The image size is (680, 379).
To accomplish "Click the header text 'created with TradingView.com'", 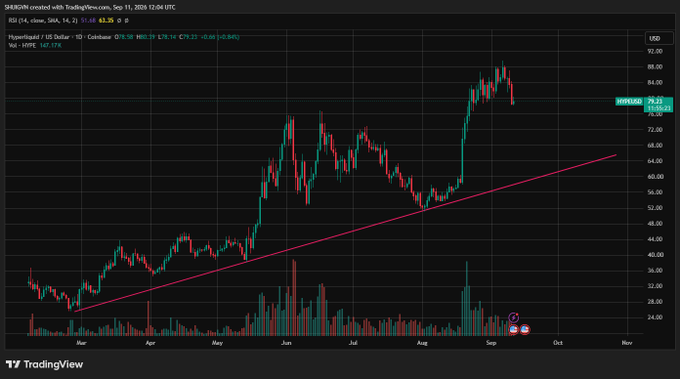I will 70,7.
